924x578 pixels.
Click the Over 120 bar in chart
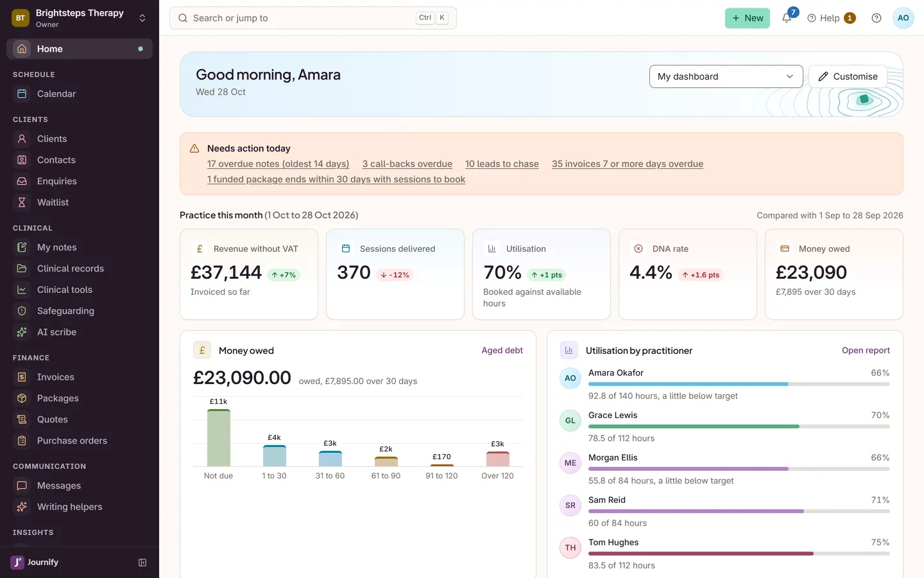498,459
